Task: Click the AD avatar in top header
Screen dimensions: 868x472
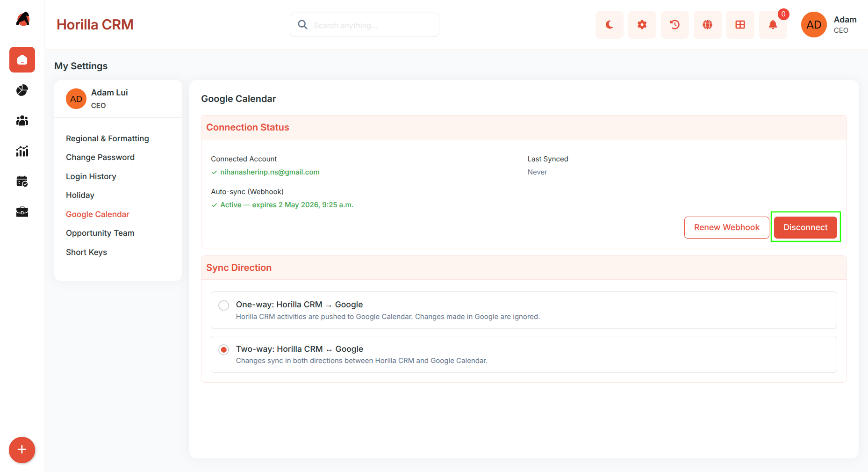Action: 814,25
